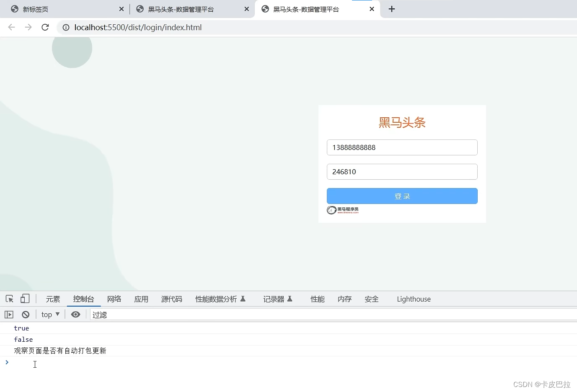Open the 记录器 DevTools tab
Viewport: 577px width, 392px height.
278,299
